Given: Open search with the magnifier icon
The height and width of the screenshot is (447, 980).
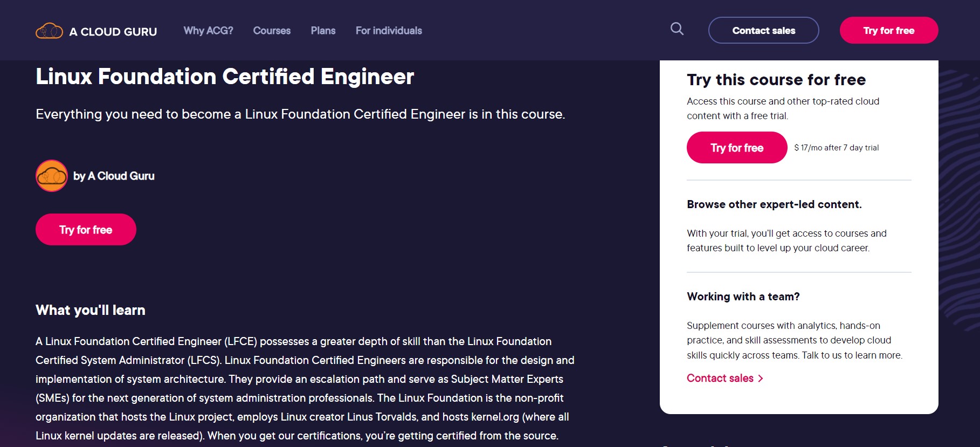Looking at the screenshot, I should (677, 29).
